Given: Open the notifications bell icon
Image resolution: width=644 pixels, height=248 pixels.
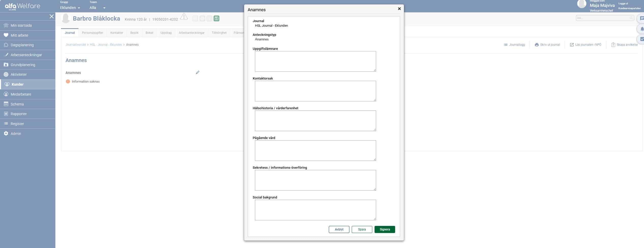Looking at the screenshot, I should pyautogui.click(x=641, y=29).
